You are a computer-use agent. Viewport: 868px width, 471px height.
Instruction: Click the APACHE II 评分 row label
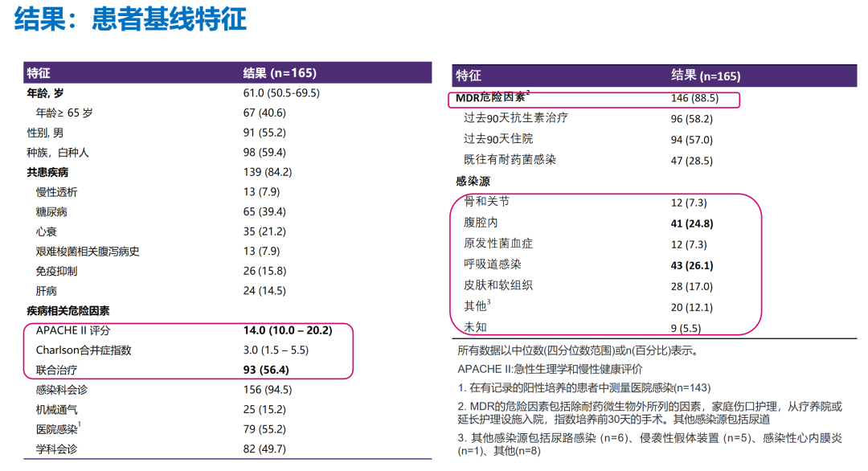pyautogui.click(x=74, y=330)
